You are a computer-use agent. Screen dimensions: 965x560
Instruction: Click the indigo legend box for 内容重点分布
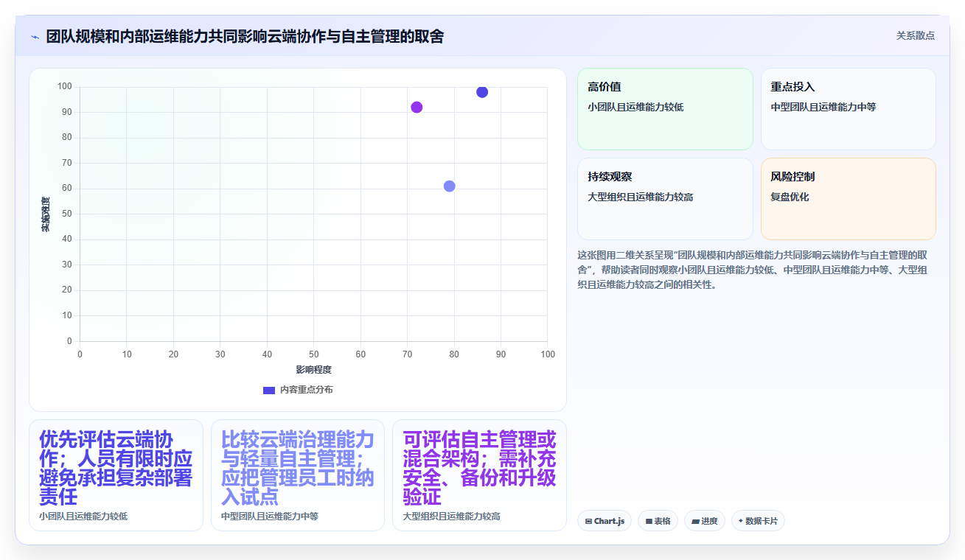tap(269, 390)
